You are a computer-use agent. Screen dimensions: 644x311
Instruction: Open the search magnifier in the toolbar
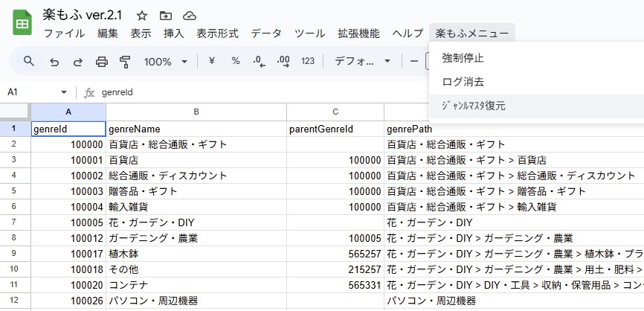29,61
